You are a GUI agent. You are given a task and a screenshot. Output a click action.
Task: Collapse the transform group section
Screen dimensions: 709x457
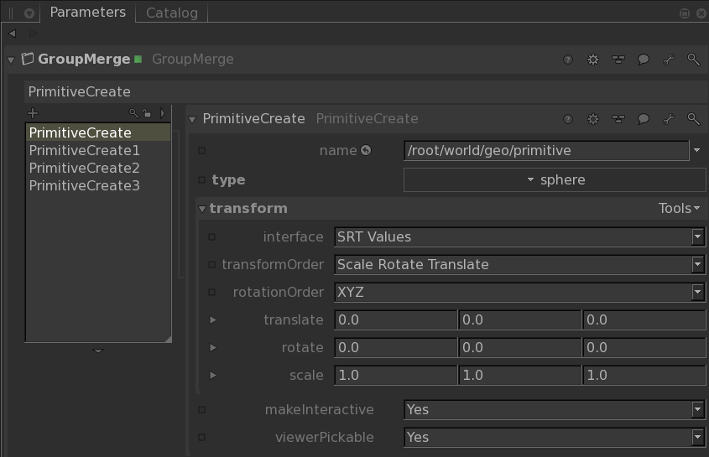(202, 209)
